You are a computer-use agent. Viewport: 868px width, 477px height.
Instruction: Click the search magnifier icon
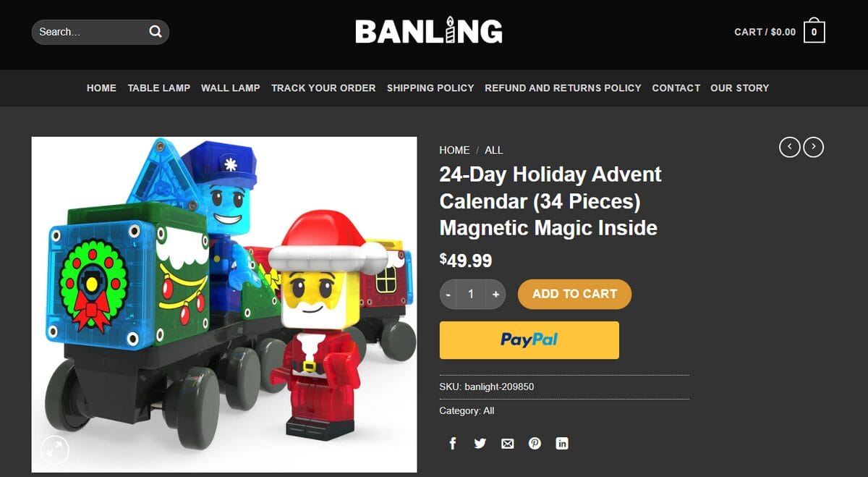pos(155,32)
